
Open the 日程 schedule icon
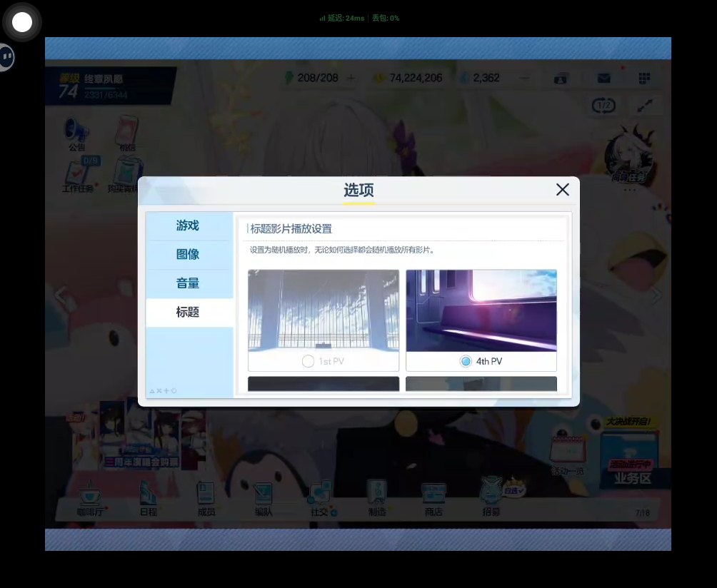[x=148, y=500]
